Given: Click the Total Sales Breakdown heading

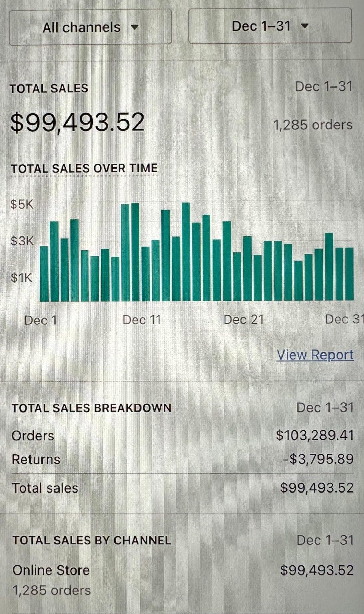Looking at the screenshot, I should pyautogui.click(x=92, y=408).
